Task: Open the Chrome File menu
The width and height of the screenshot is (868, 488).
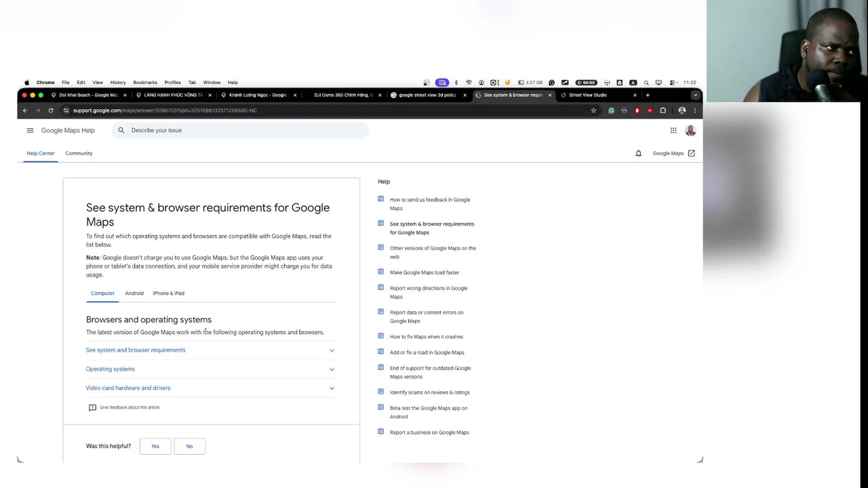Action: [x=66, y=83]
